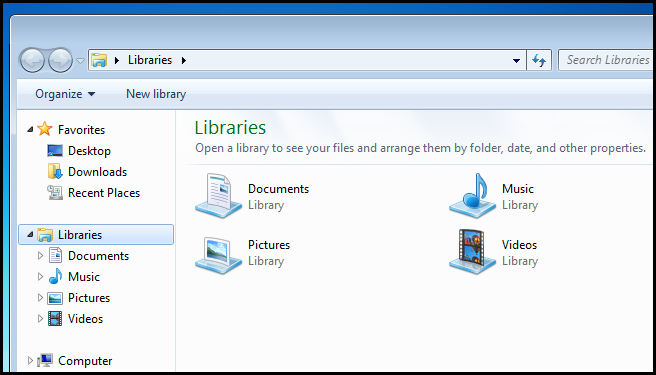Select the Documents library name in content pane
The width and height of the screenshot is (656, 375).
(x=278, y=189)
